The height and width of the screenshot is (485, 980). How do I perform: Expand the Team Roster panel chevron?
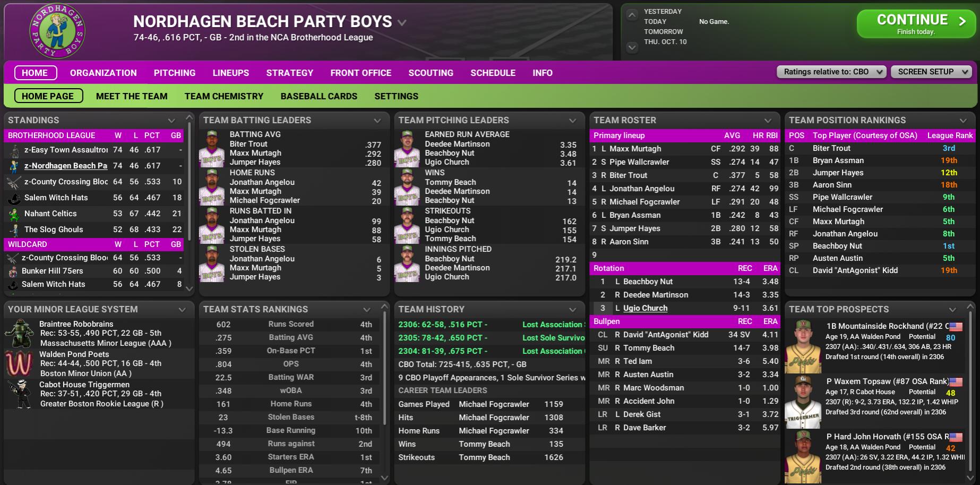tap(768, 121)
